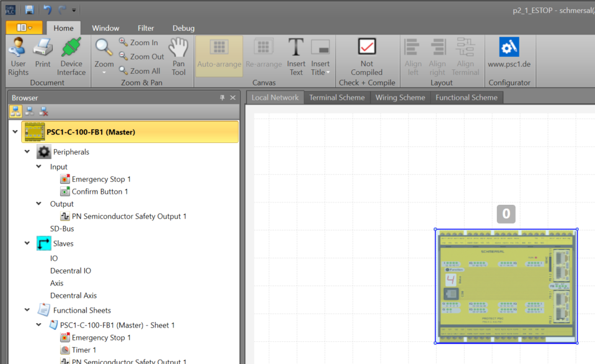Open the Device Interface

click(71, 57)
